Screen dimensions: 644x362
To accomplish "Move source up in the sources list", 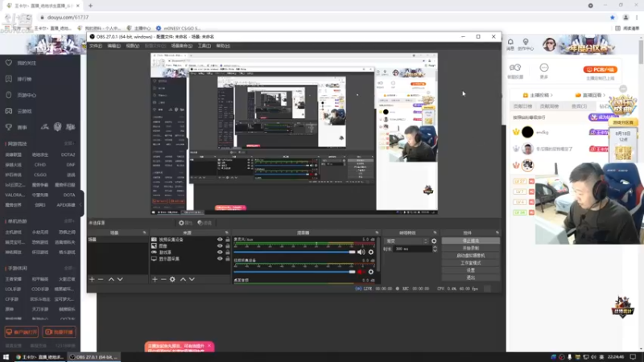I will [x=183, y=279].
